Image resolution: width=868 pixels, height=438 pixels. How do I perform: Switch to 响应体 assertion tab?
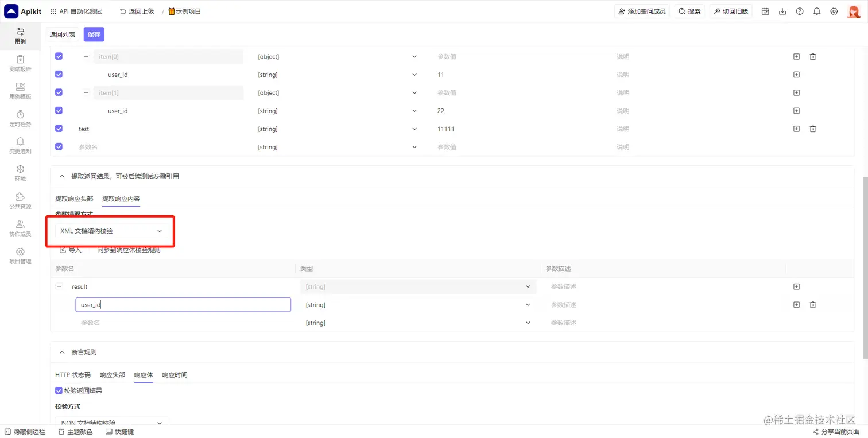click(x=144, y=375)
